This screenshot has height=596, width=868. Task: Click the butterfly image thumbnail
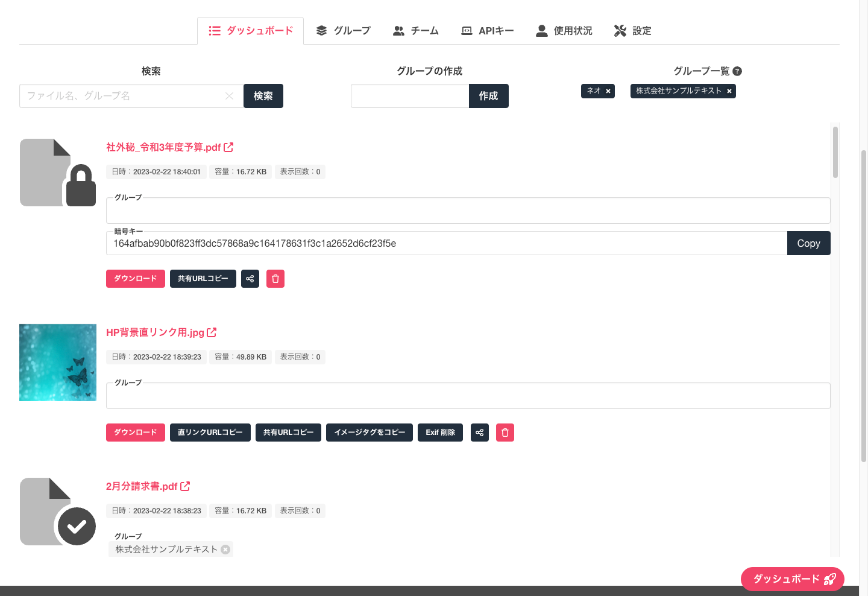[58, 363]
